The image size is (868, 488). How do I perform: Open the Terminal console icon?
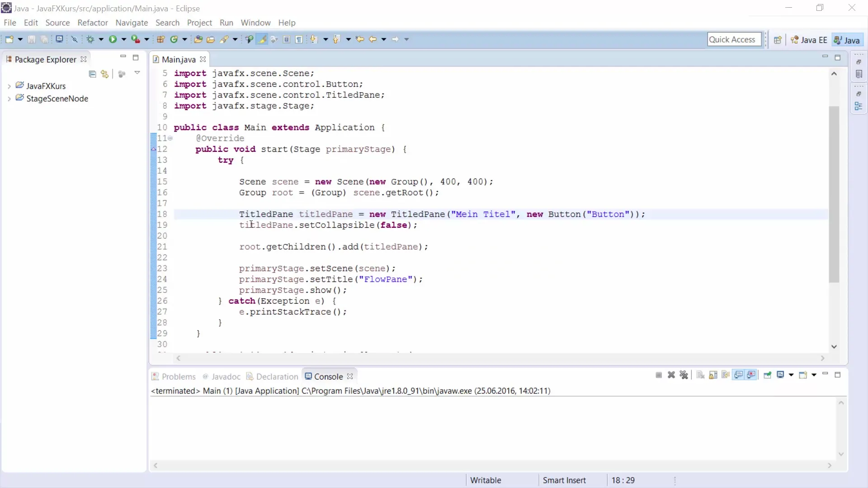pyautogui.click(x=59, y=39)
